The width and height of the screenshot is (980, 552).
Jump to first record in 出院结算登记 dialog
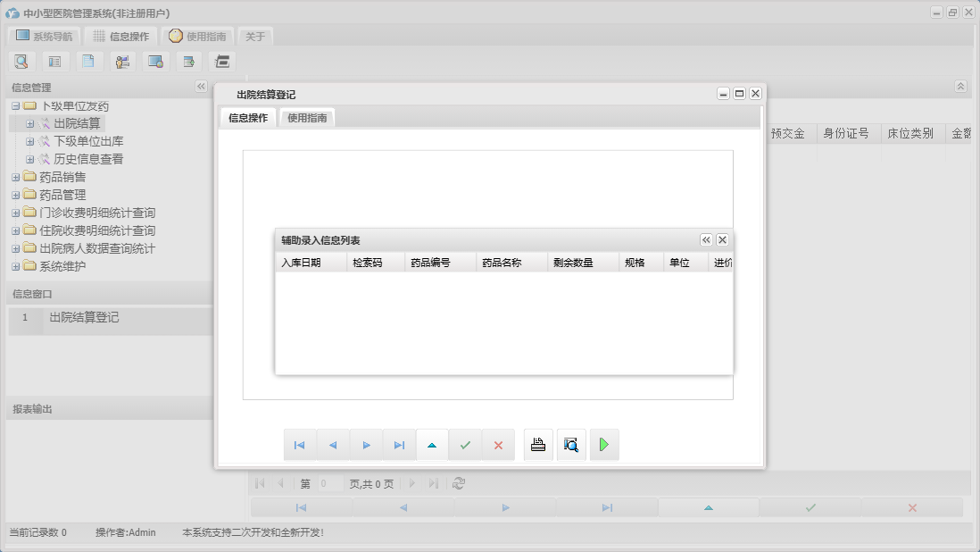(x=300, y=445)
